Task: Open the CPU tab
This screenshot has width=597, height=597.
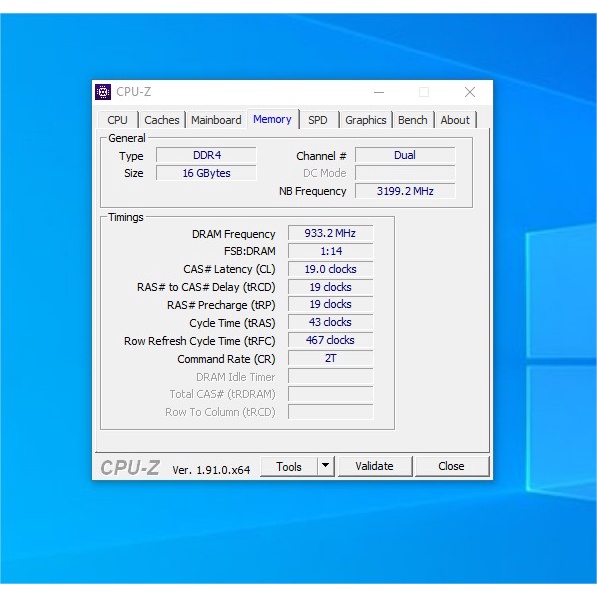Action: [117, 120]
